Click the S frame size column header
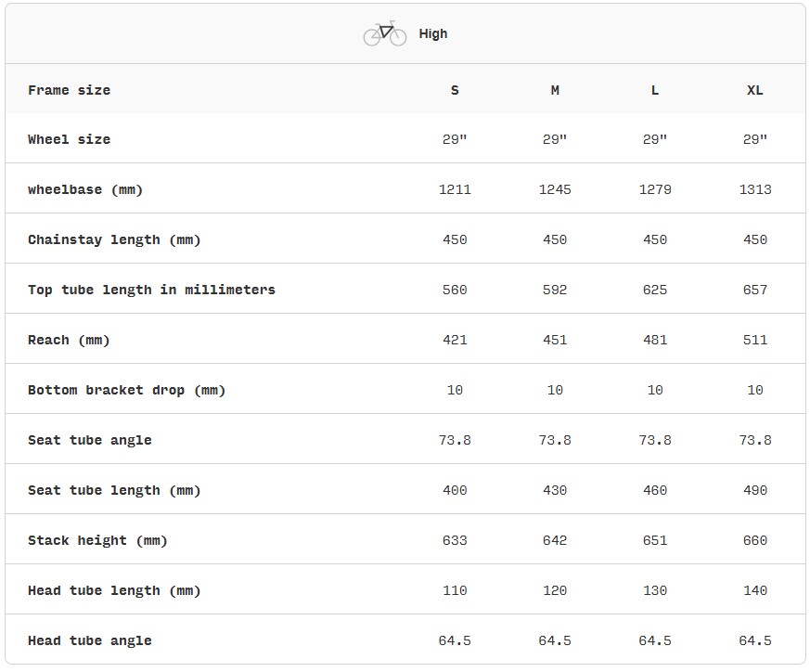 (455, 90)
